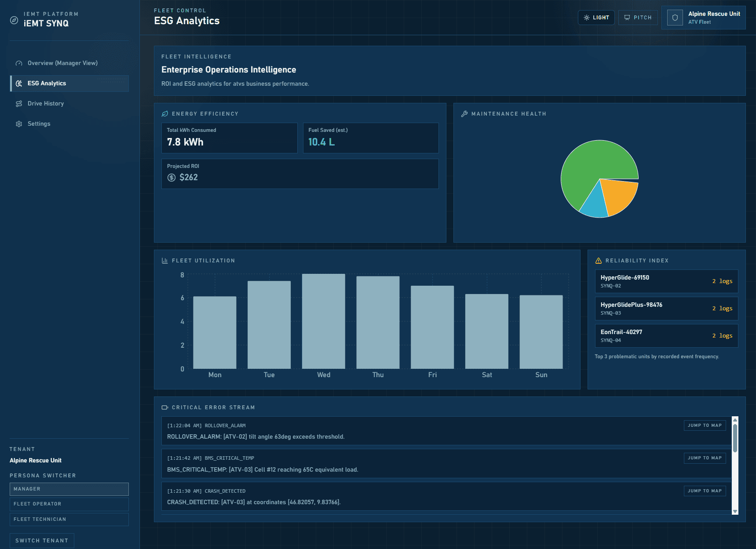Viewport: 756px width, 549px height.
Task: Select the Manager persona
Action: [69, 489]
